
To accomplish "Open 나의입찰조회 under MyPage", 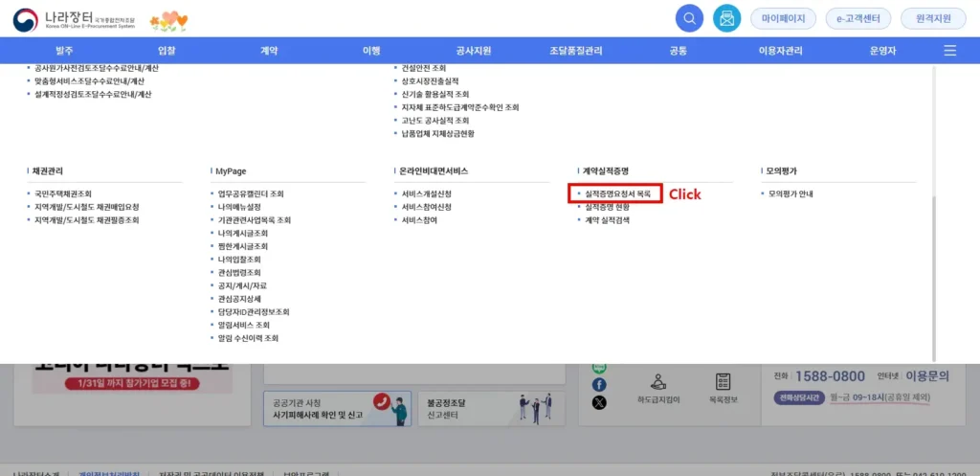I will pos(239,260).
